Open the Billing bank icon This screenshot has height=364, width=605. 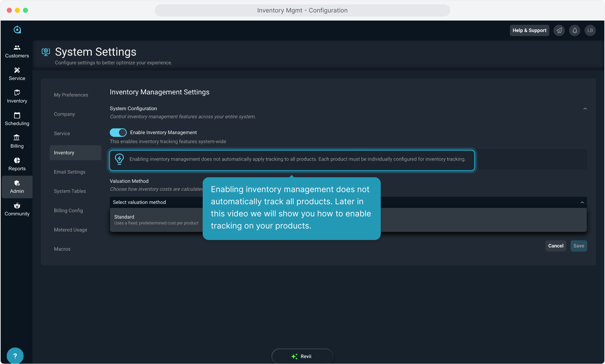coord(17,138)
